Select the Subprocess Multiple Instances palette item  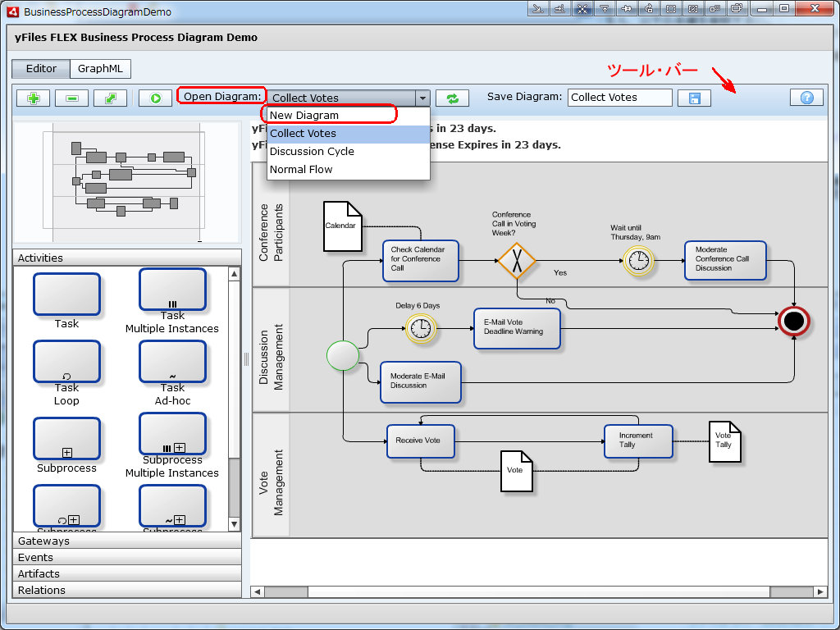172,434
